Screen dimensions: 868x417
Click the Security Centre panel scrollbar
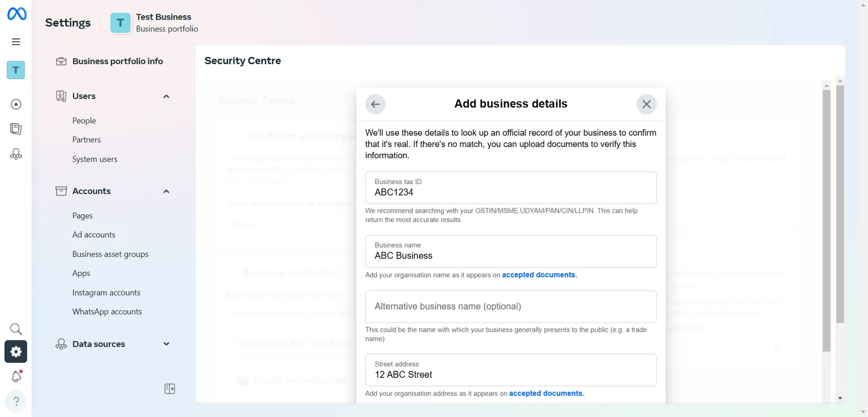pos(840,204)
